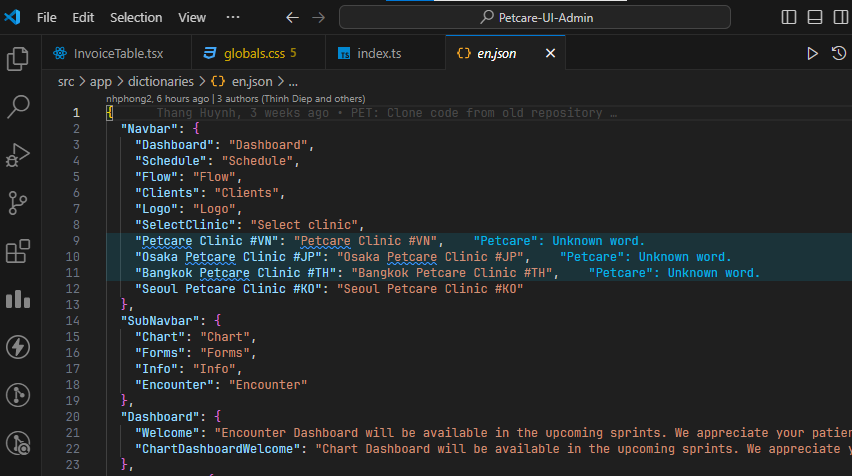Close the en.json tab

550,53
